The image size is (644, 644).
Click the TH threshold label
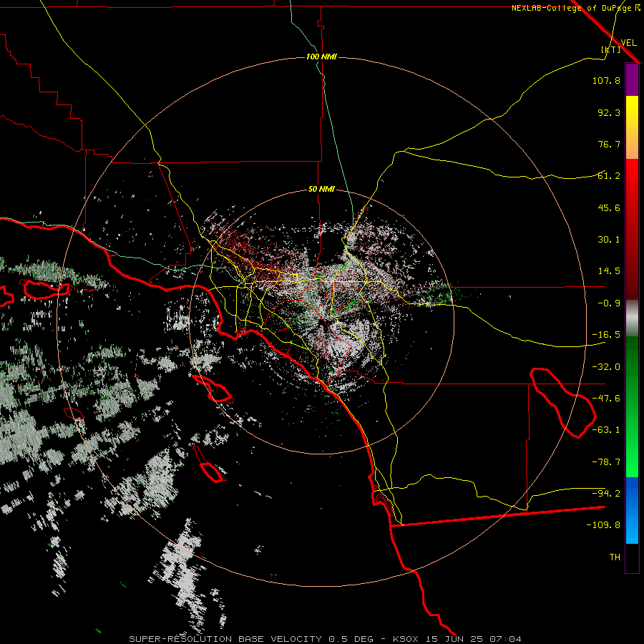tap(615, 557)
